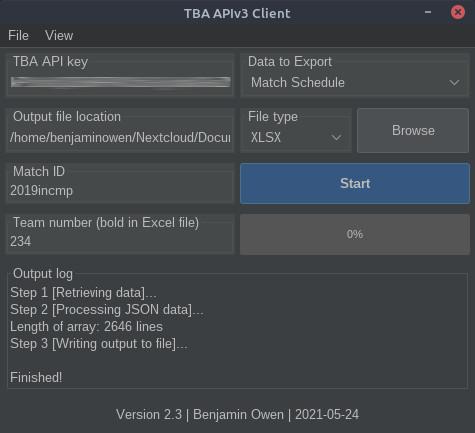Open the XLSX file type selector

point(296,137)
